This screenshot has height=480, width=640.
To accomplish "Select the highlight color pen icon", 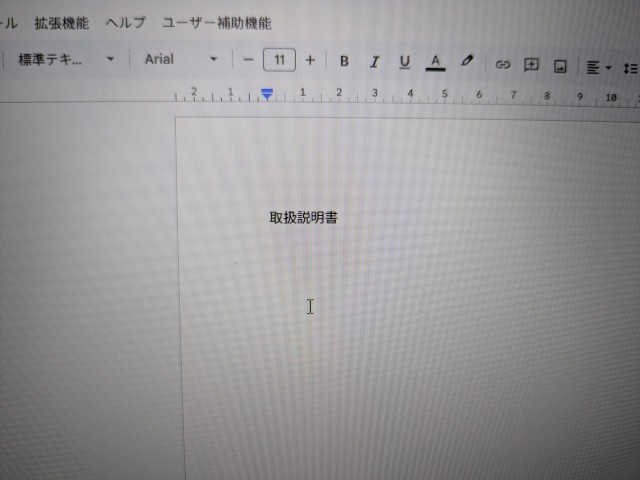I will pyautogui.click(x=466, y=61).
